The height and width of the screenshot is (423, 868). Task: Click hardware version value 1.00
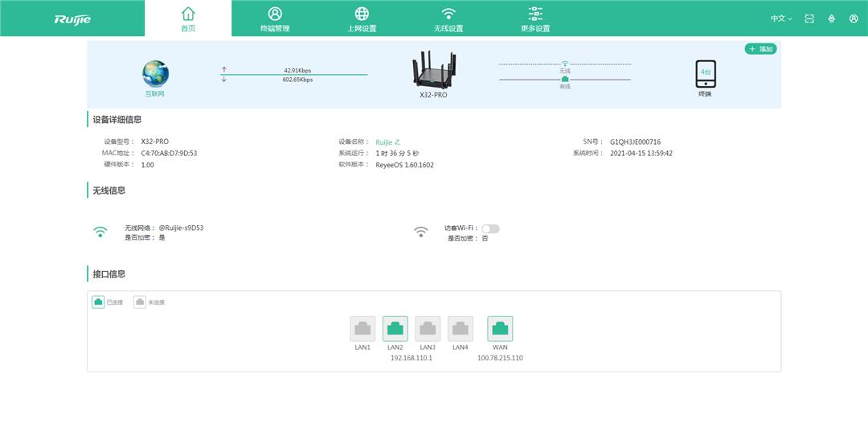tap(147, 165)
